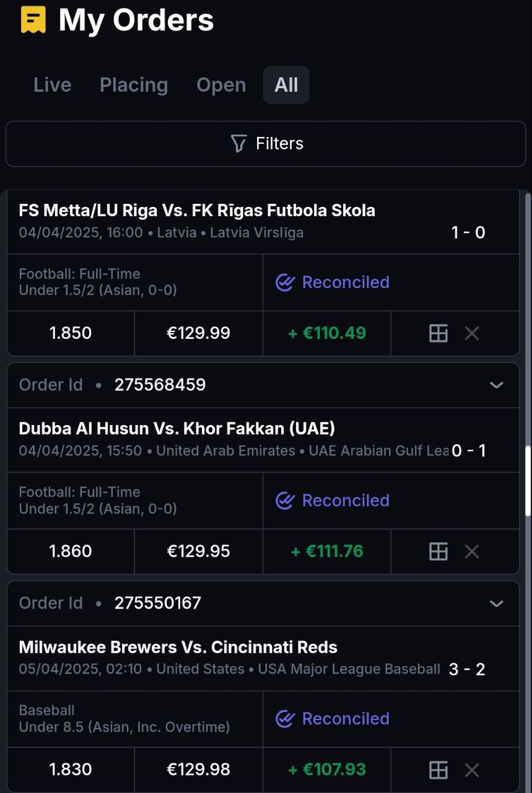Collapse order 275568459 with chevron
The image size is (532, 793).
pos(496,385)
